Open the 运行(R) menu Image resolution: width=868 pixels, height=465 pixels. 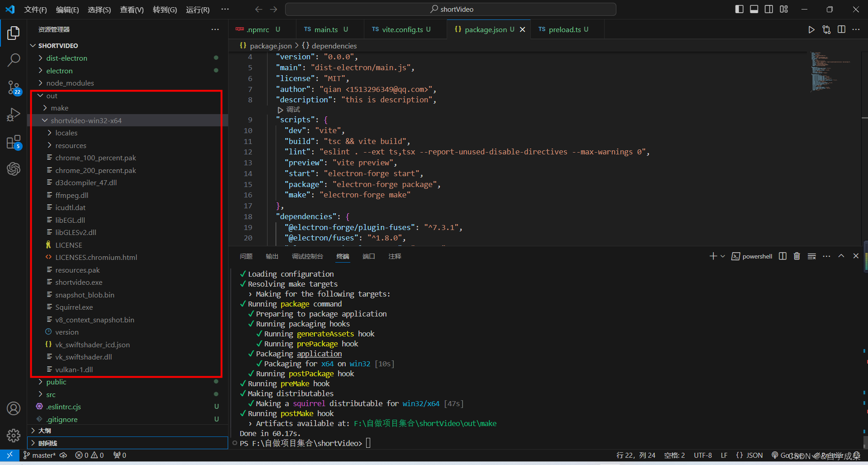198,10
